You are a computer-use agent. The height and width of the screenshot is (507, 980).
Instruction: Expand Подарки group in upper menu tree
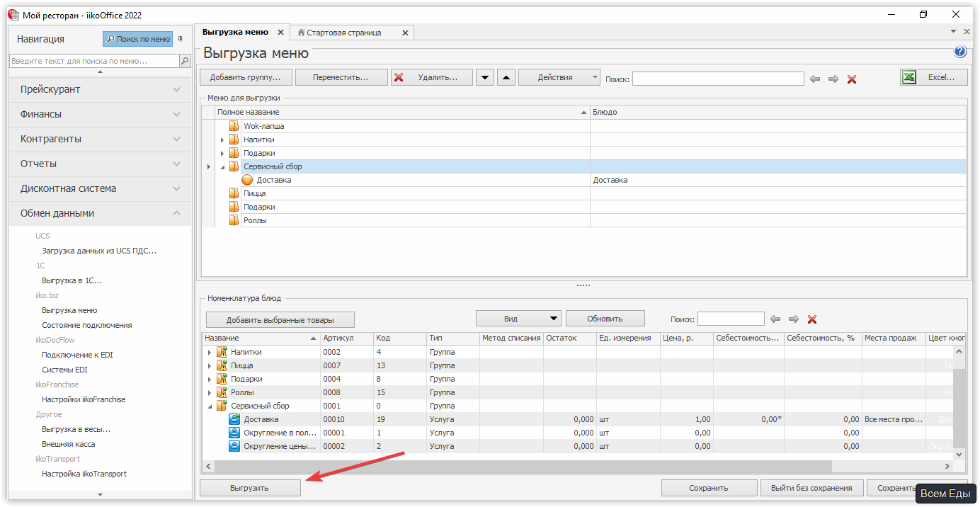pyautogui.click(x=222, y=154)
